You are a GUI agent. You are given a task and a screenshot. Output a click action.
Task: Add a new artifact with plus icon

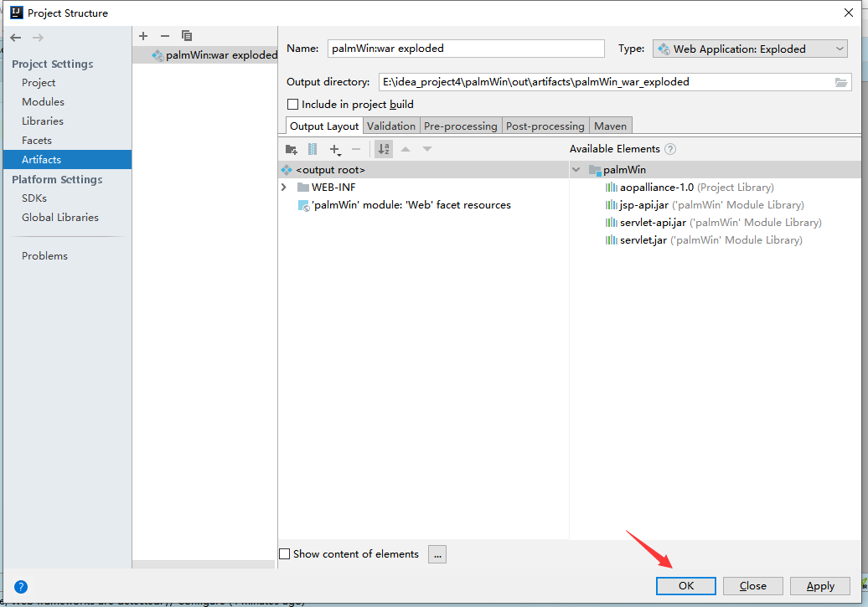pos(143,36)
